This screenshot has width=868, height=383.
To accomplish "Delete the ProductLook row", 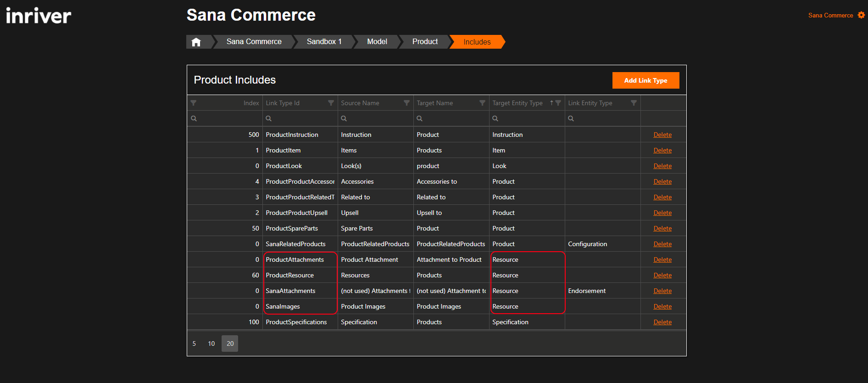I will pos(662,166).
